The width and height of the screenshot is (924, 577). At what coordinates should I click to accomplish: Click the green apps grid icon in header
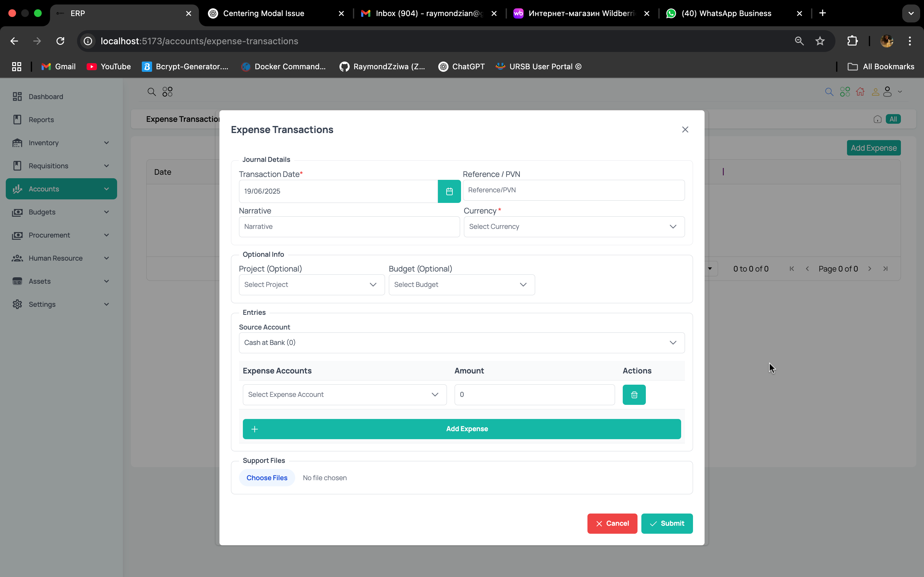pos(844,92)
